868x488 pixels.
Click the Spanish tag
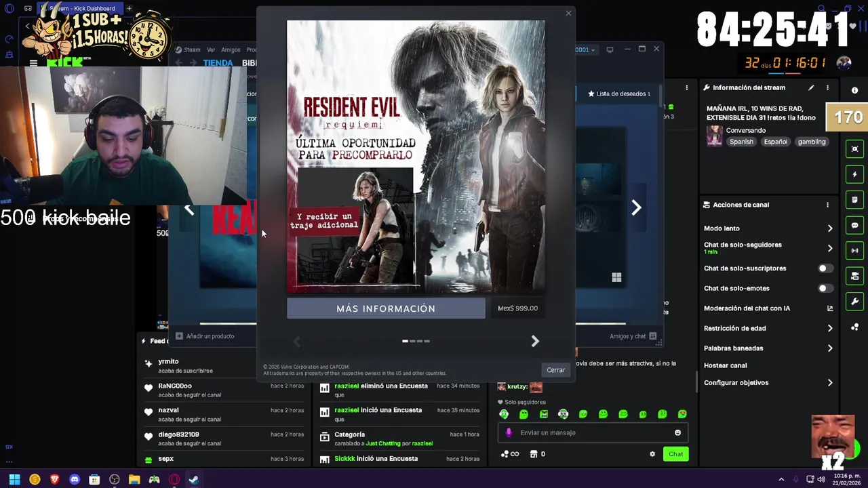tap(741, 142)
